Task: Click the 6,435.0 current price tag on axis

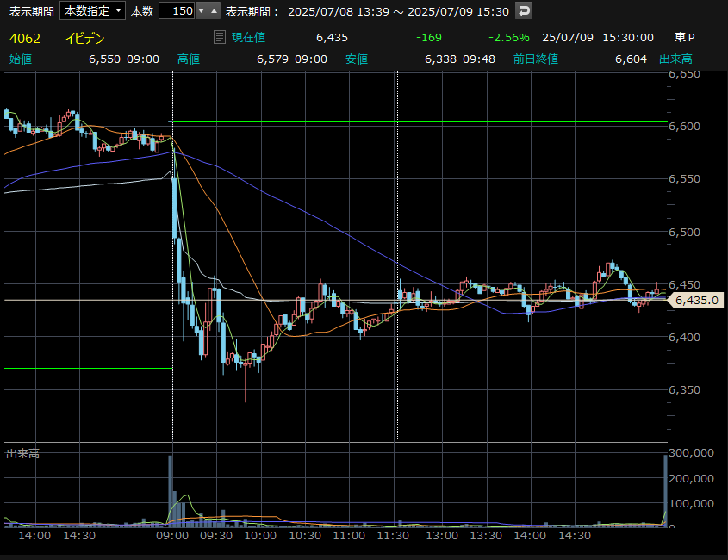Action: (x=696, y=300)
